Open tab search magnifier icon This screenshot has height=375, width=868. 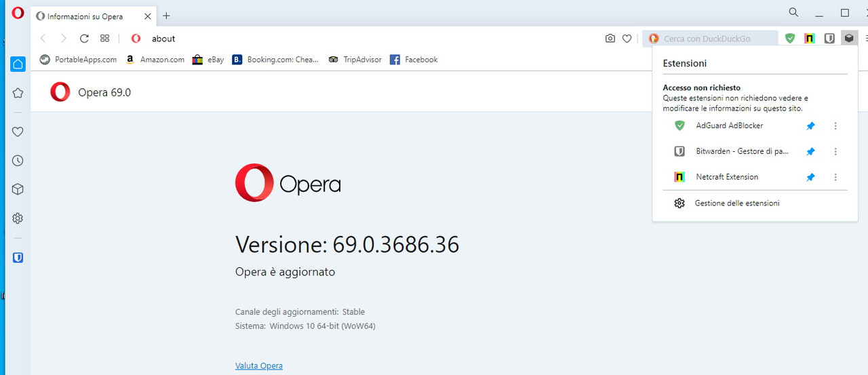[x=793, y=12]
